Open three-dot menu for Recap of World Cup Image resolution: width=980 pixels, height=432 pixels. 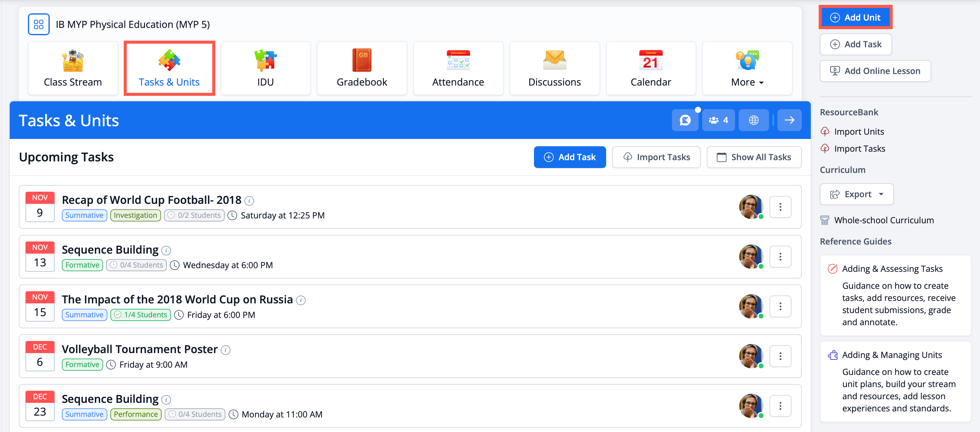pyautogui.click(x=780, y=207)
